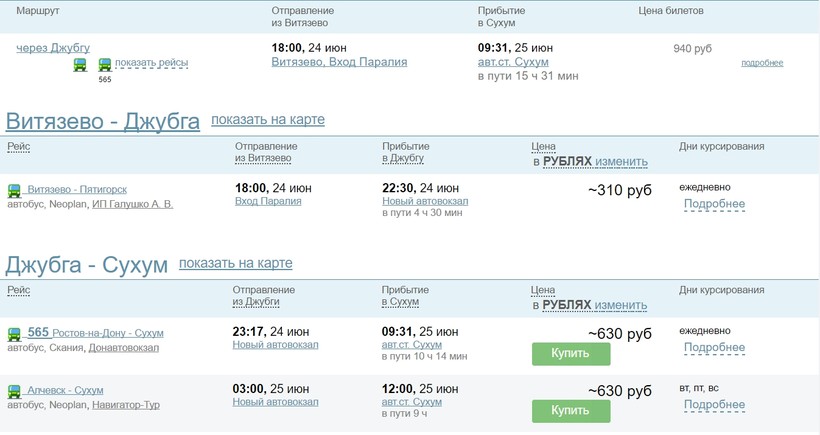Show Витязево - Джубга segment on map
This screenshot has height=435, width=820.
[268, 119]
